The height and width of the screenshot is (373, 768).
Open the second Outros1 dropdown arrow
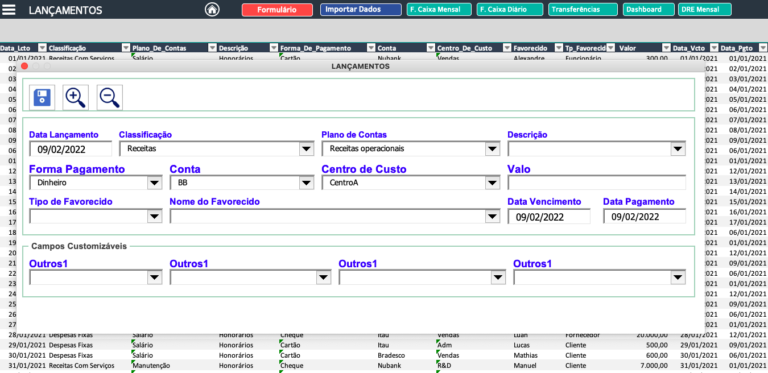[x=323, y=278]
